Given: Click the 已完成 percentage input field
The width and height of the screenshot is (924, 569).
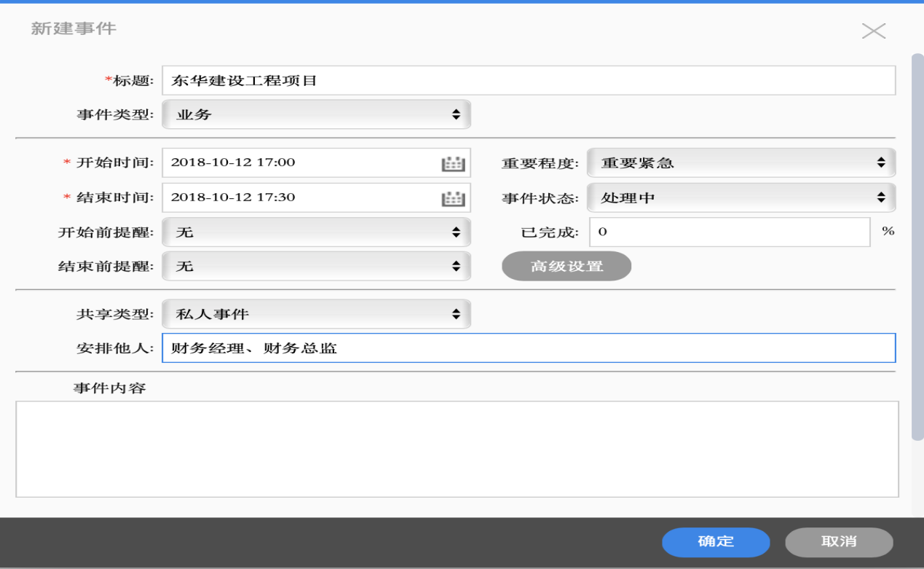Looking at the screenshot, I should 730,232.
